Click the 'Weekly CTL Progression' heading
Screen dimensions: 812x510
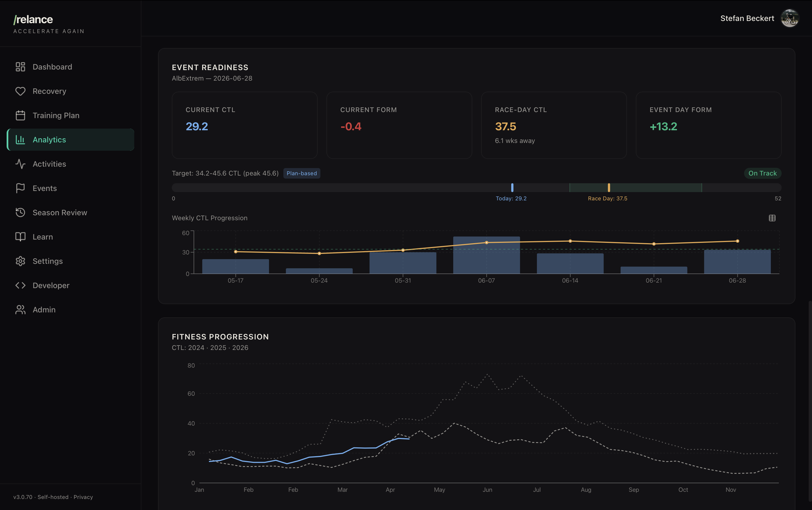click(209, 218)
